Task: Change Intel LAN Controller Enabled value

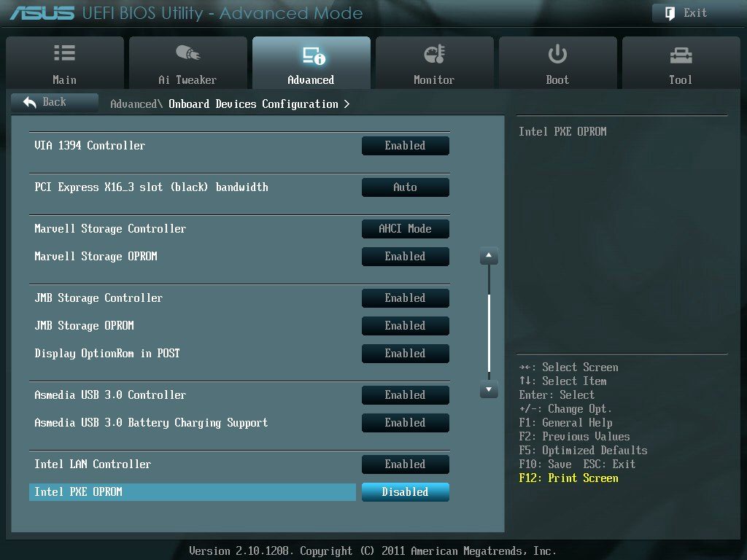Action: [x=406, y=464]
